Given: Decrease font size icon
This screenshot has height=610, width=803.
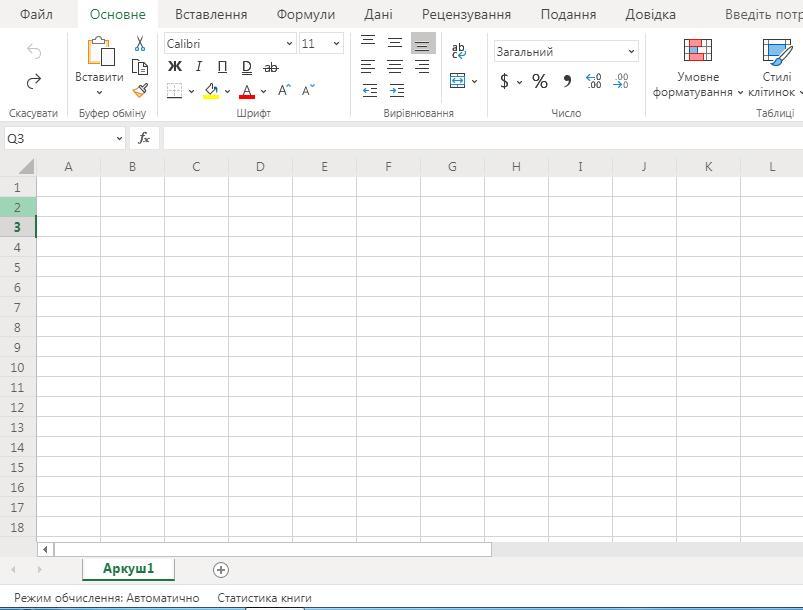Looking at the screenshot, I should click(308, 91).
